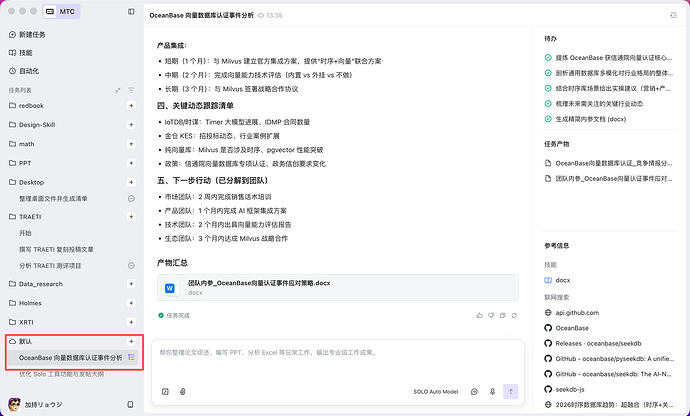This screenshot has height=416, width=690.
Task: Add a task to Desktop folder
Action: (131, 182)
